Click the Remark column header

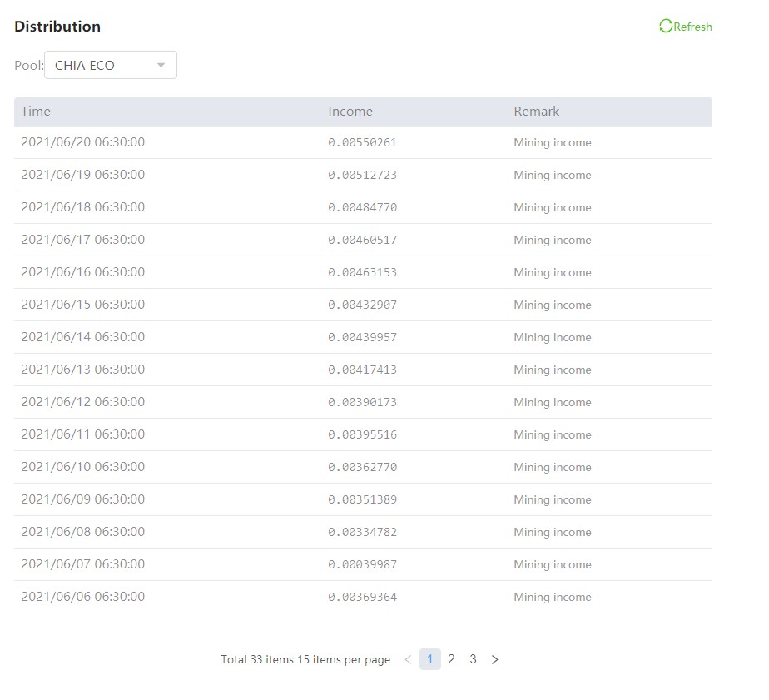pyautogui.click(x=537, y=112)
